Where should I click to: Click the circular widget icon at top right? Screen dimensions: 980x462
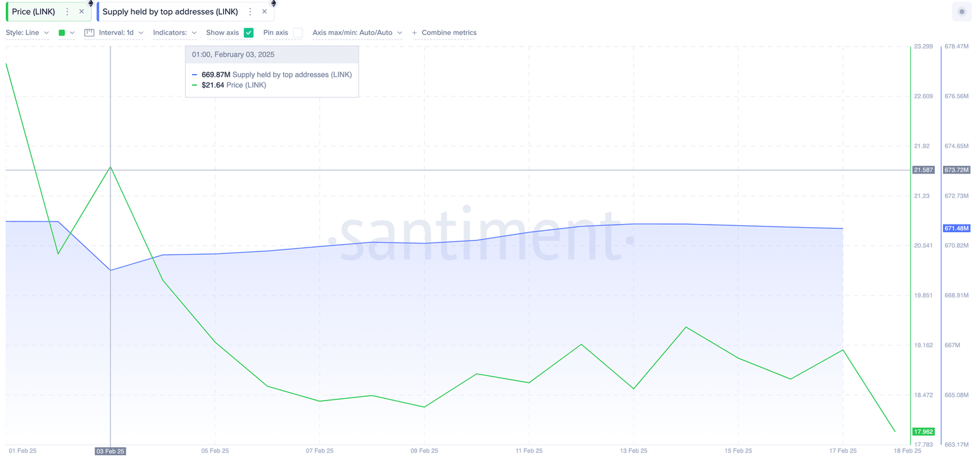click(x=961, y=11)
